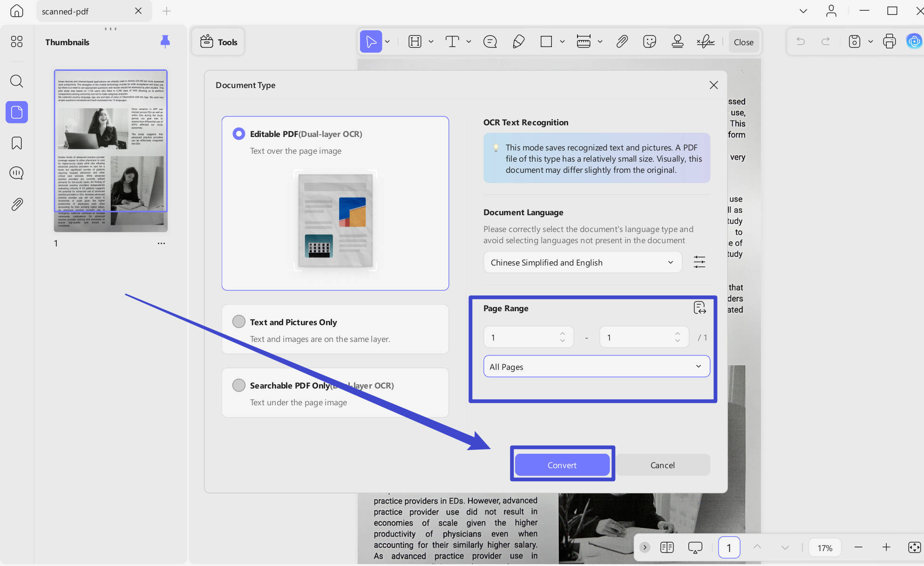Select the Text tool in the toolbar

(x=452, y=42)
